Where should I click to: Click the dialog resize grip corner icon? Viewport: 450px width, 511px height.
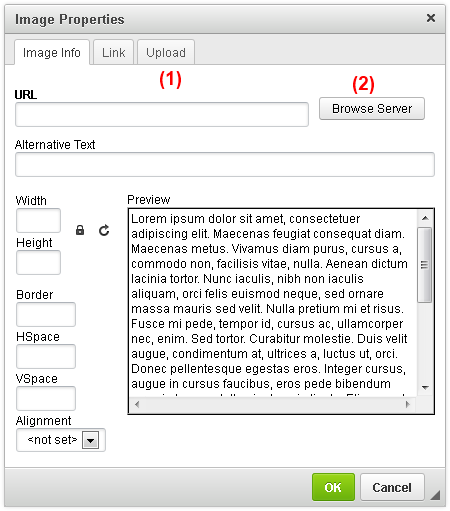(435, 495)
